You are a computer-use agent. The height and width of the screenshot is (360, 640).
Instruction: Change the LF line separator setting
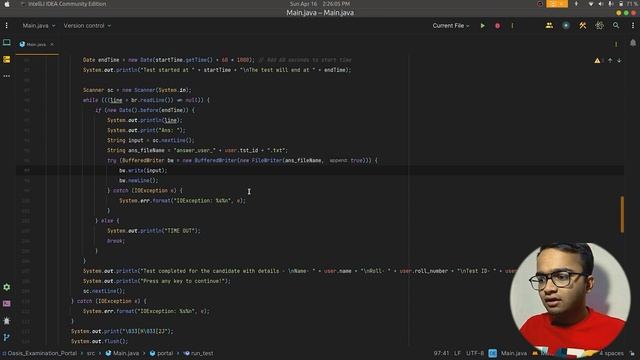tap(457, 353)
